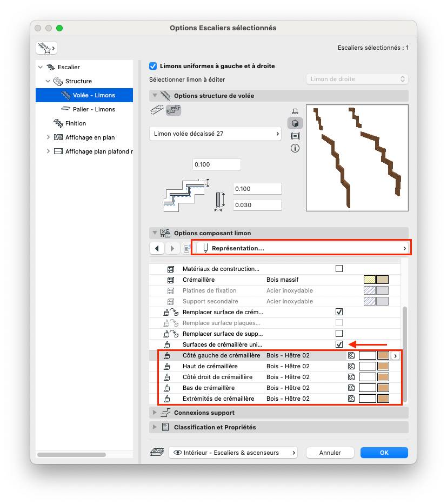Open surface chooser arrow on Côté gauche row
The width and height of the screenshot is (447, 504).
396,356
